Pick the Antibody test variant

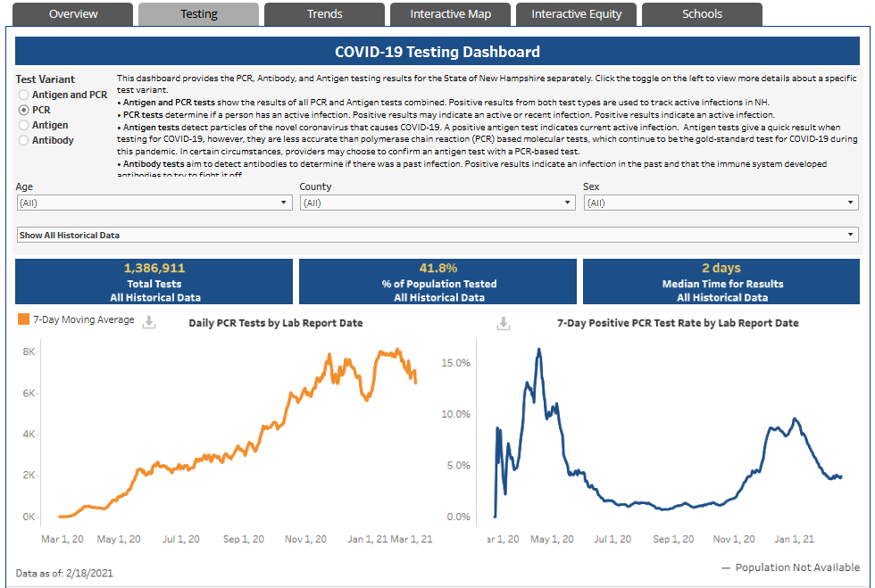click(23, 140)
